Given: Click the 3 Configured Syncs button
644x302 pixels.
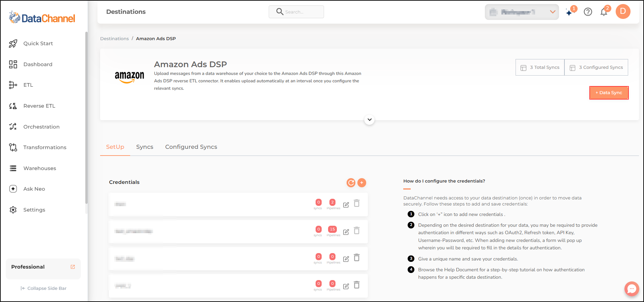Looking at the screenshot, I should (596, 67).
